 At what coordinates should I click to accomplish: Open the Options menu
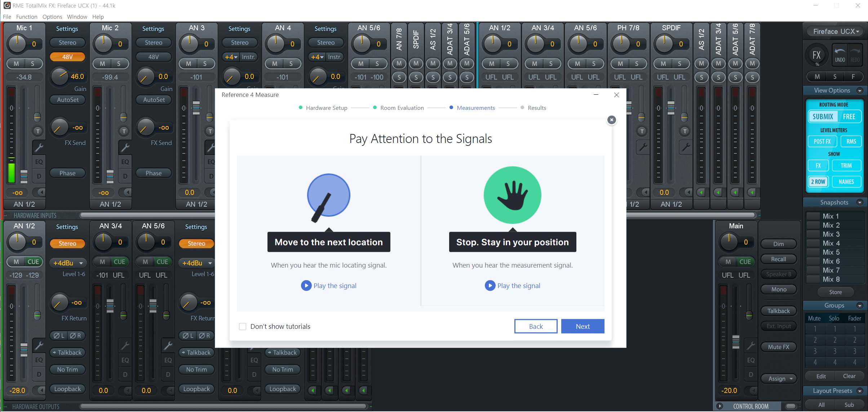click(52, 17)
